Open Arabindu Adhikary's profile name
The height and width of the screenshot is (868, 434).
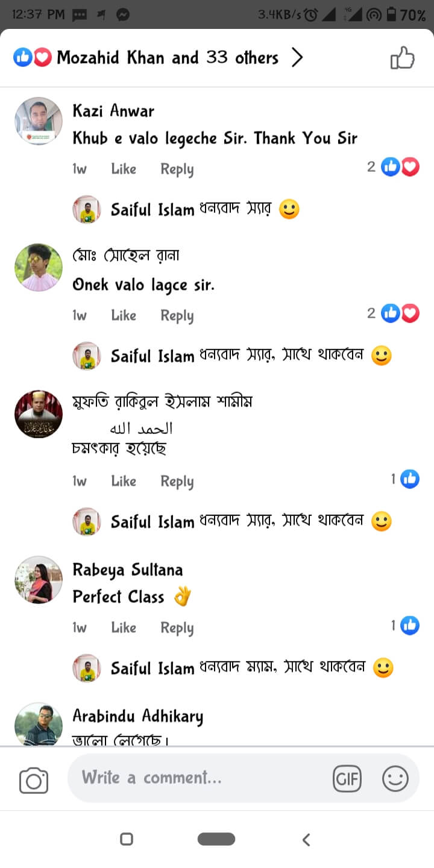pos(138,716)
